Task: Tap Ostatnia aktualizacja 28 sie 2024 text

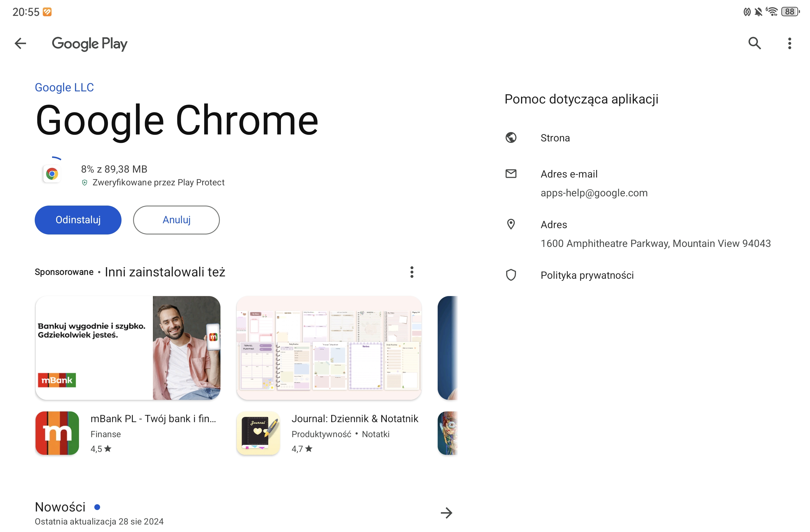Action: [x=99, y=522]
